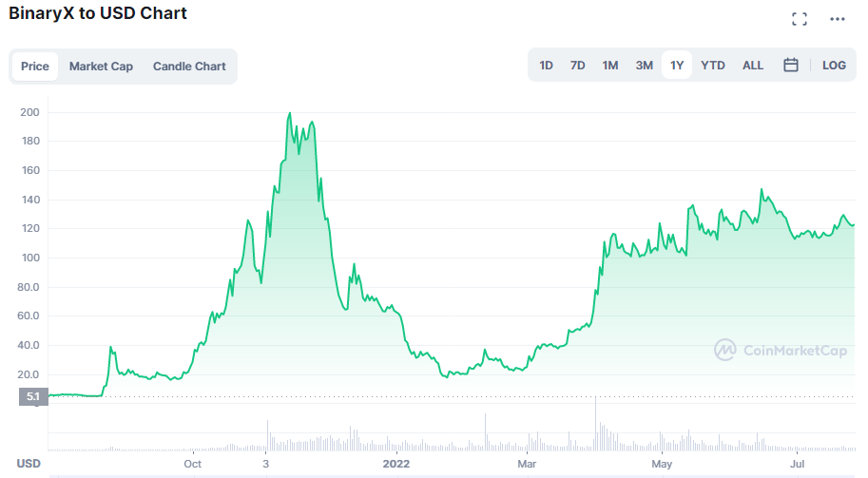Select the ALL time range
This screenshot has width=868, height=478.
tap(752, 66)
